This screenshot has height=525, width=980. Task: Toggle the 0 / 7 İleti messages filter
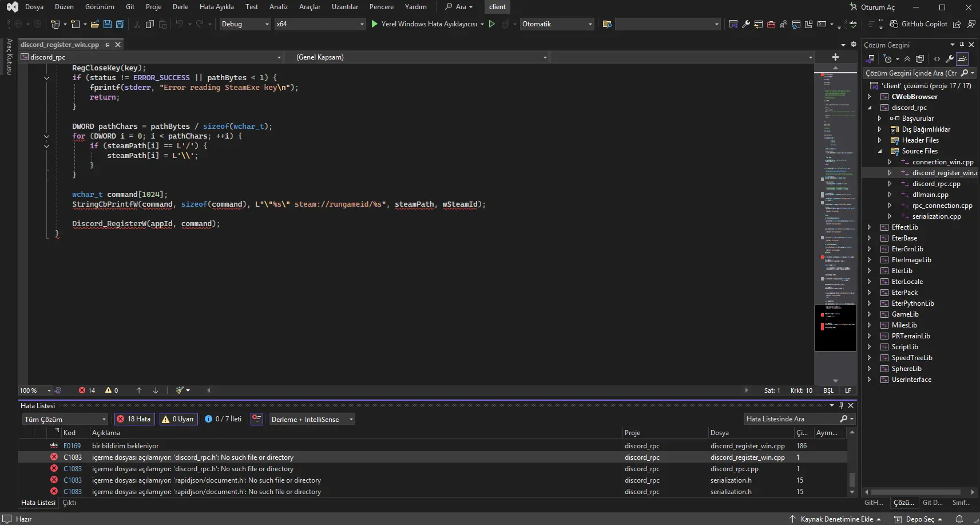[223, 419]
